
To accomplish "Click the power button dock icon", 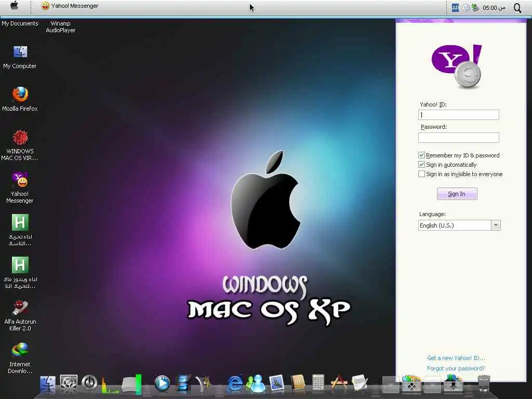I will (x=89, y=383).
